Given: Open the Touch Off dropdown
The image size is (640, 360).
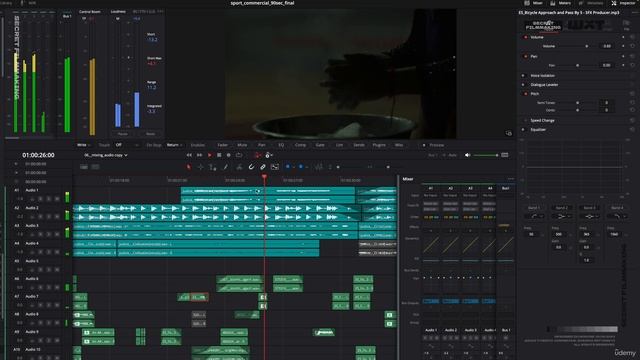Looking at the screenshot, I should (x=127, y=145).
